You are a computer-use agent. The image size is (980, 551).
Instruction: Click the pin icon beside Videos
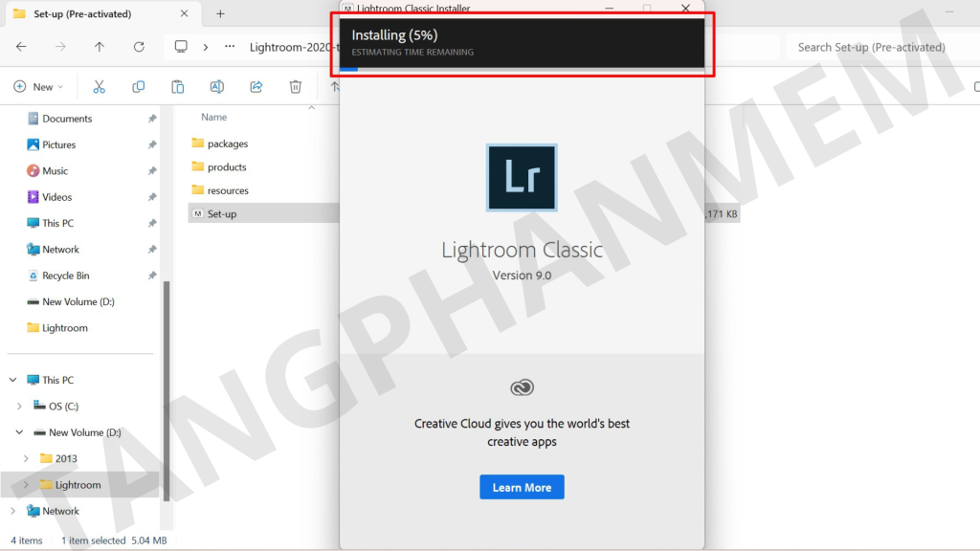(x=152, y=197)
